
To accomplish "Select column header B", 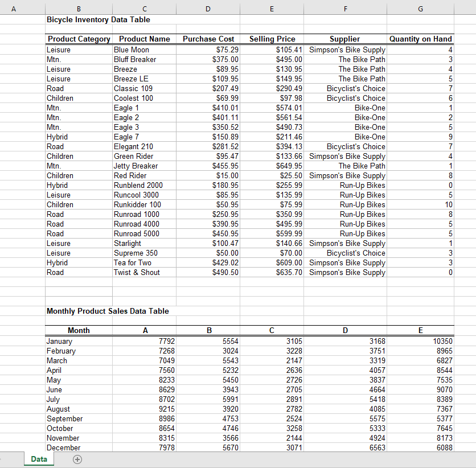I will (79, 9).
